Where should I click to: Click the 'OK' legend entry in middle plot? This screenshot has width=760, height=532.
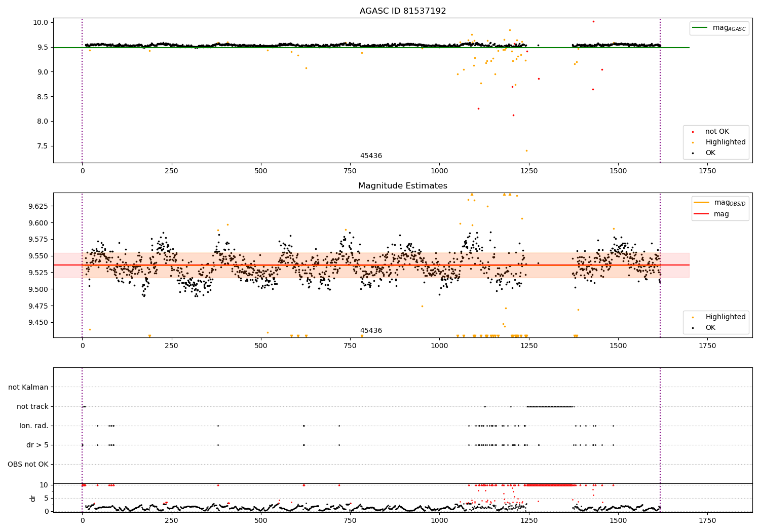(x=710, y=328)
